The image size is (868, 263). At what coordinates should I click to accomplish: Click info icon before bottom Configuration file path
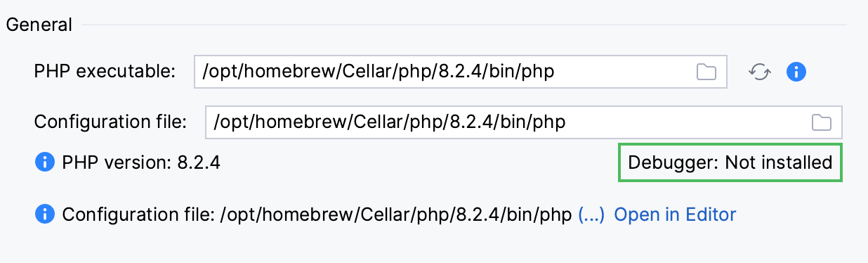pyautogui.click(x=44, y=214)
